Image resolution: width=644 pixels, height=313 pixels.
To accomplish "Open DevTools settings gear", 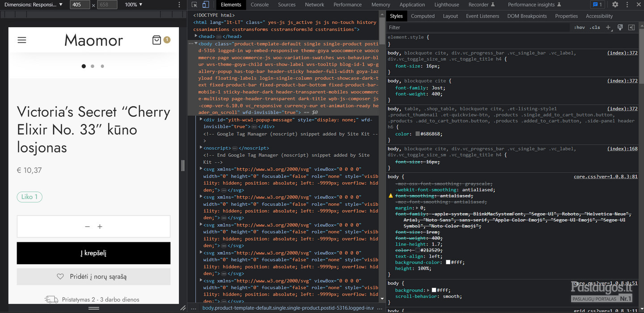I will [615, 4].
